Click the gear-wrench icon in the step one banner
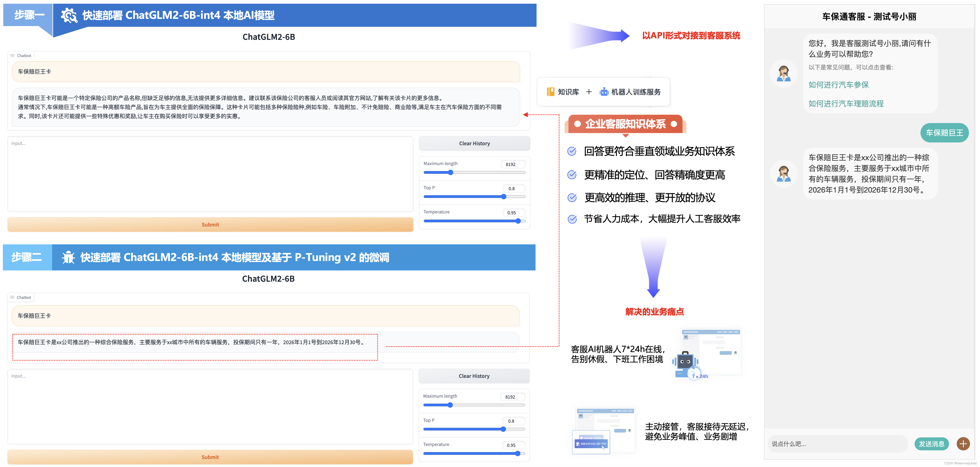 pyautogui.click(x=69, y=15)
